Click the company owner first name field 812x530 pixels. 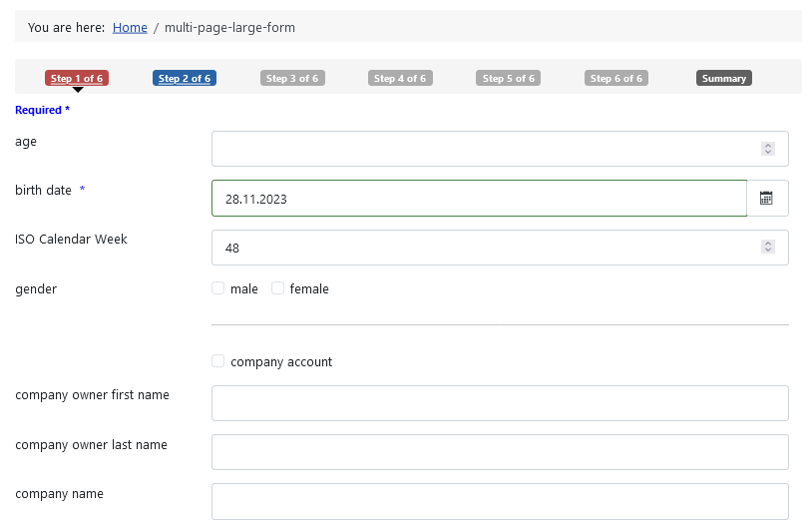tap(500, 403)
